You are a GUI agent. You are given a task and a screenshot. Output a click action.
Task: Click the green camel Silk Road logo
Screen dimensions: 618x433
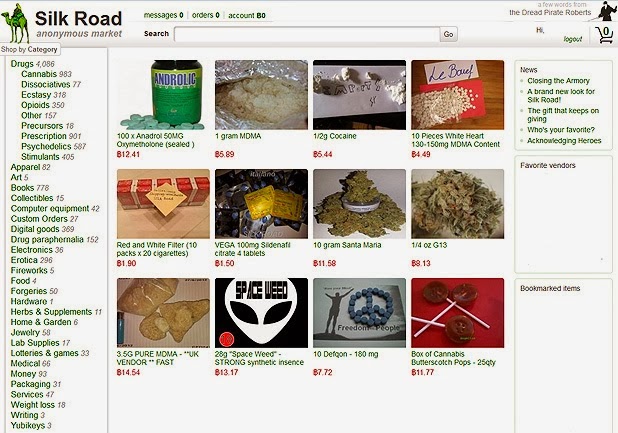click(16, 23)
